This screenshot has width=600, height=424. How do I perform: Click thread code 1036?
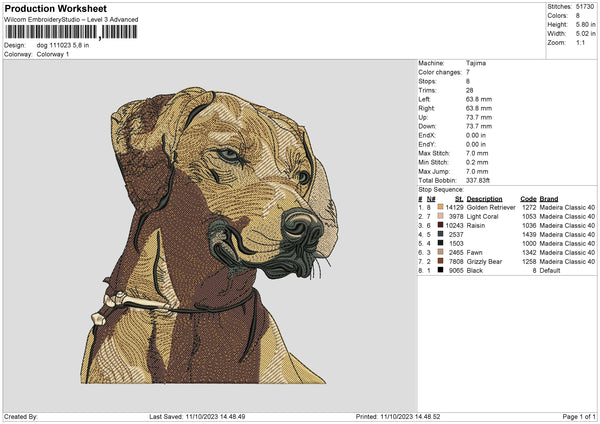[529, 225]
